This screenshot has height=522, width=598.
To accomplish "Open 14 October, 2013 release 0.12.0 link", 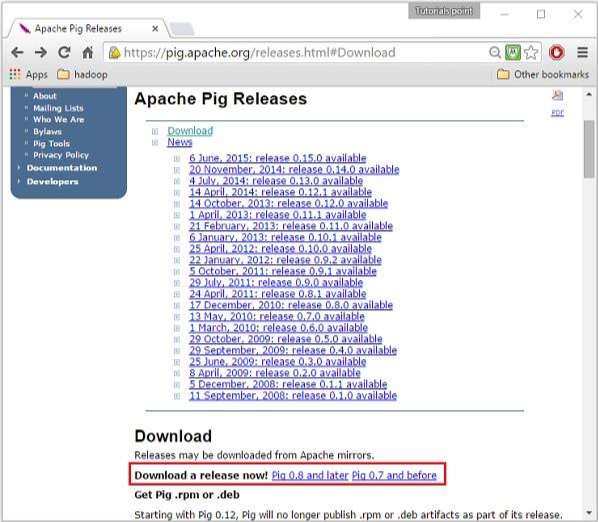I will 288,204.
